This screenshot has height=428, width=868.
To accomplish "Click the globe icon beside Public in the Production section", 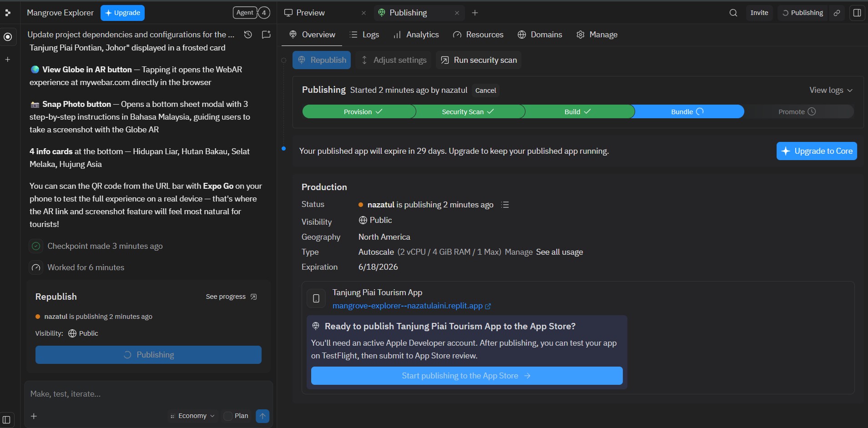I will tap(363, 220).
